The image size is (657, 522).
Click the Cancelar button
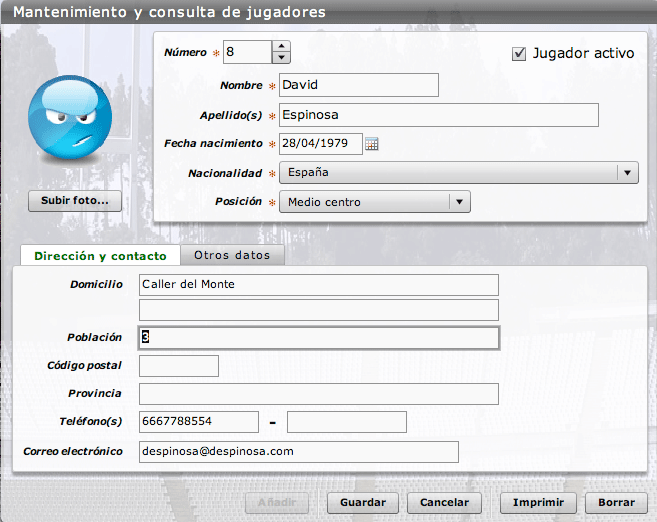[444, 503]
